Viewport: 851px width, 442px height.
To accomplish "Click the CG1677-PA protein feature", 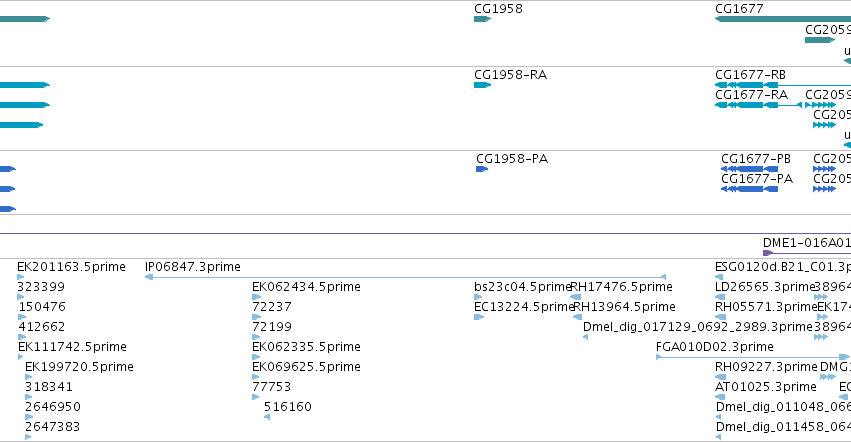I will pyautogui.click(x=749, y=189).
